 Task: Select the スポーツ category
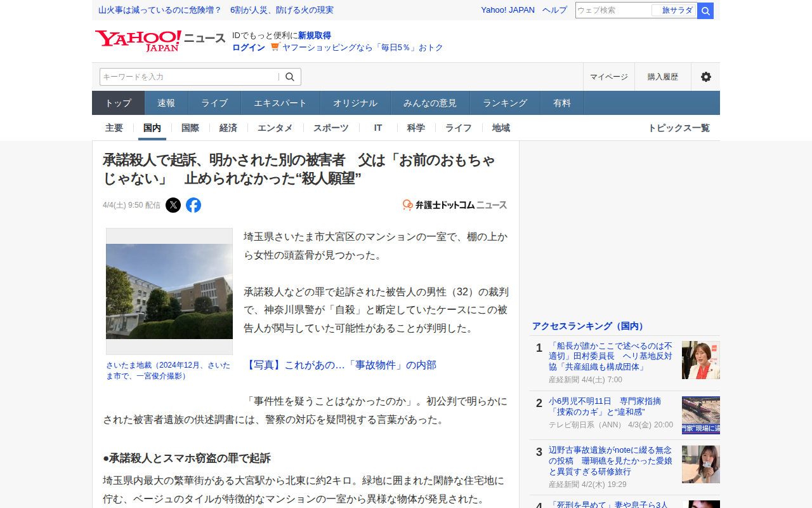331,128
